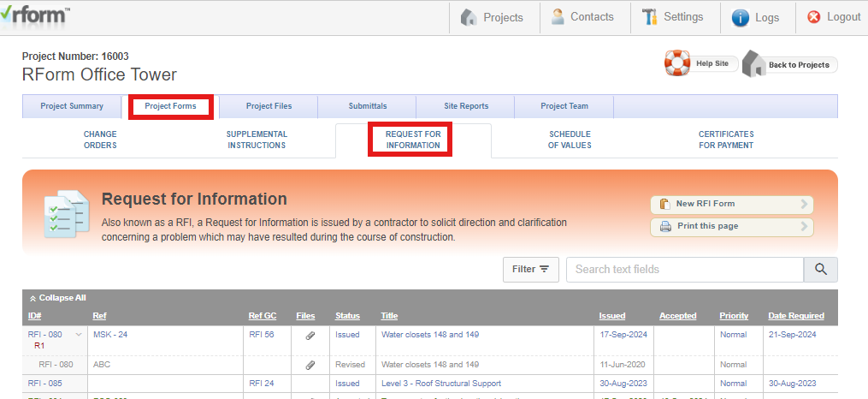
Task: Click New RFI Form button
Action: coord(732,205)
